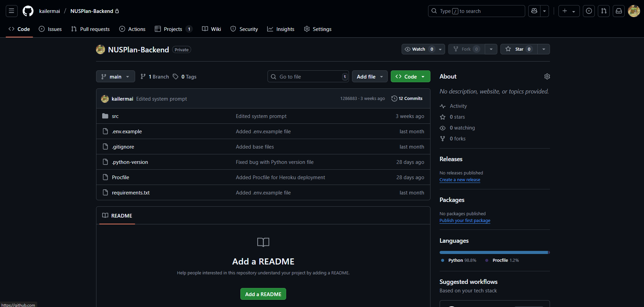Open the pull requests header icon

point(604,11)
